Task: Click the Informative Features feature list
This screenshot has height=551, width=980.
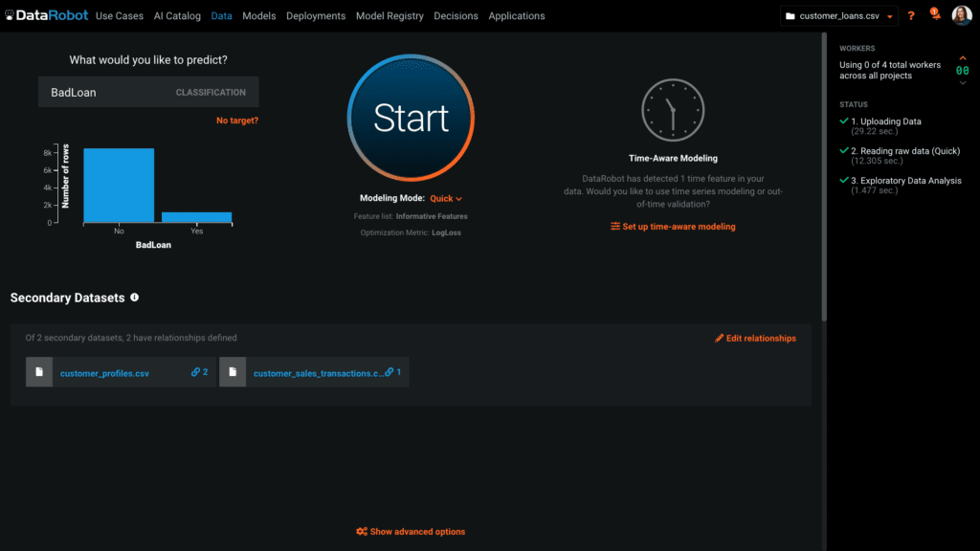Action: 432,216
